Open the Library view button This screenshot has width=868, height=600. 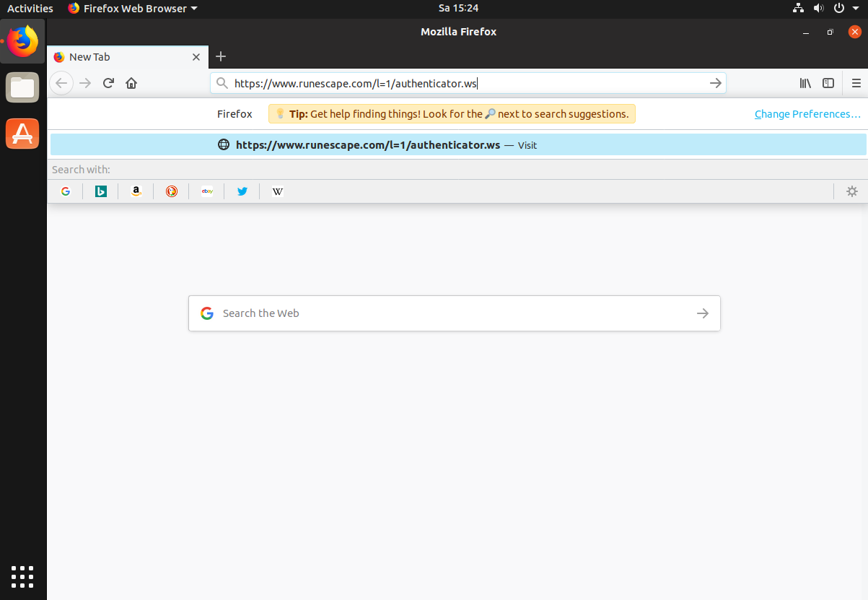click(x=805, y=83)
